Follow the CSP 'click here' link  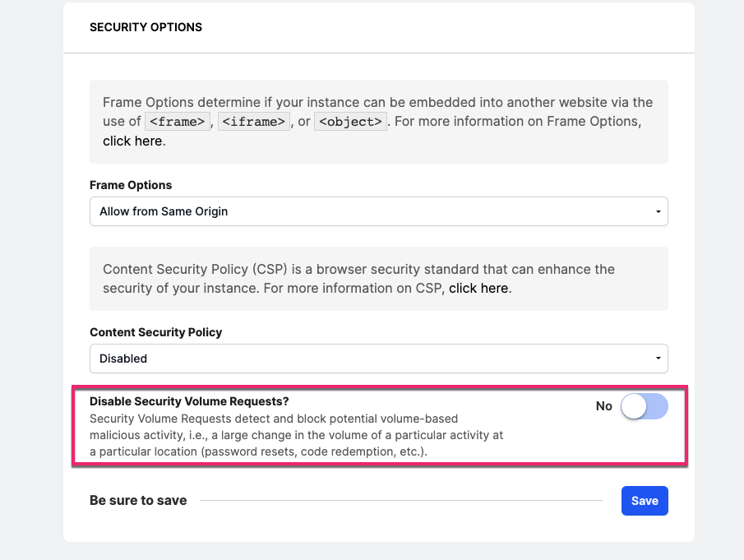[478, 288]
